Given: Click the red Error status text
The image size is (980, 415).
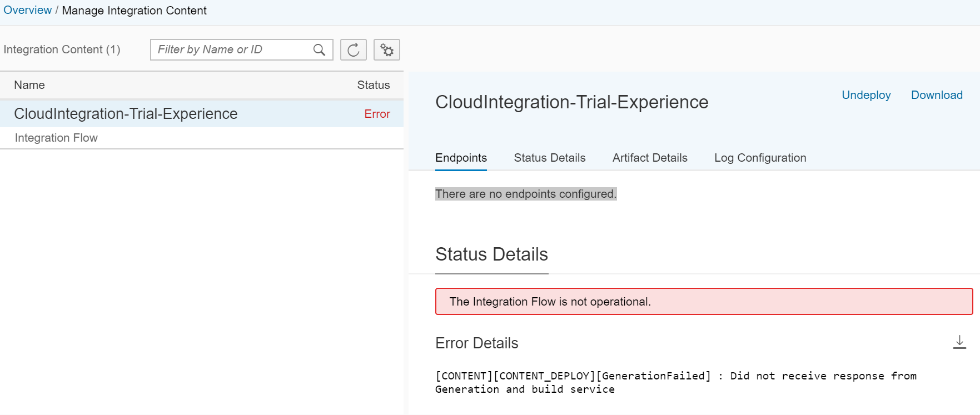Looking at the screenshot, I should click(377, 114).
